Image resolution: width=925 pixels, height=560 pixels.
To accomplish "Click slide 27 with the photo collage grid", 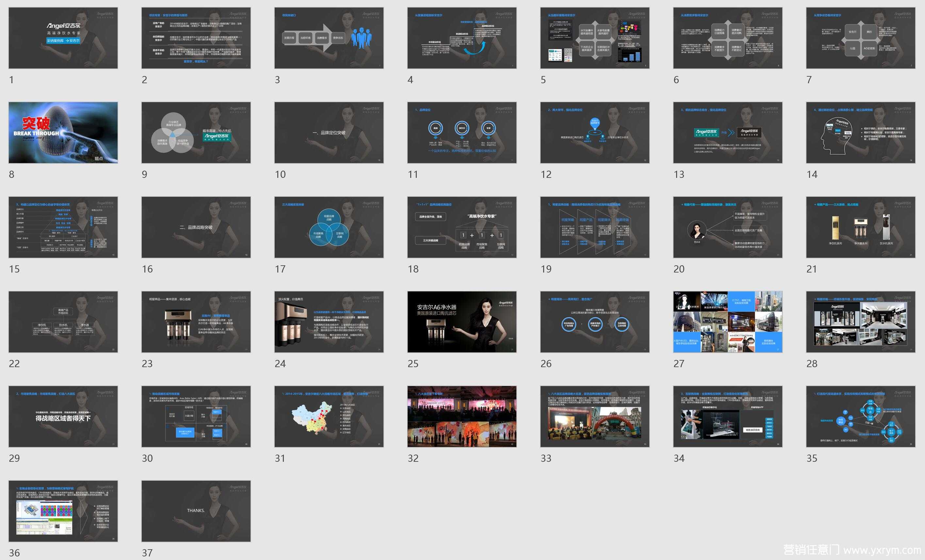I will (x=727, y=321).
